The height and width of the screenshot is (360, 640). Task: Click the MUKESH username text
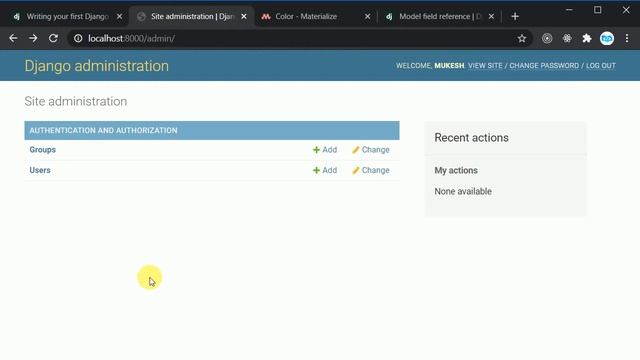[x=449, y=66]
